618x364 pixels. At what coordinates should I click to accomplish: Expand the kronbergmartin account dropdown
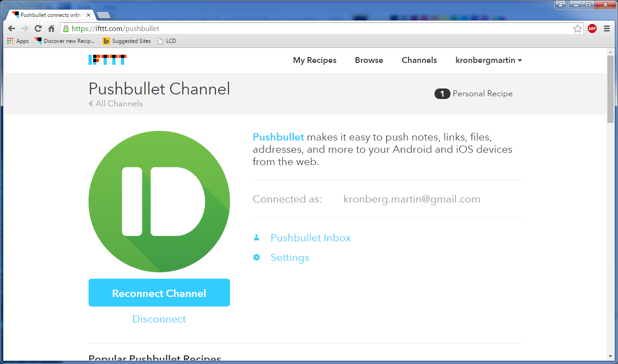[489, 60]
